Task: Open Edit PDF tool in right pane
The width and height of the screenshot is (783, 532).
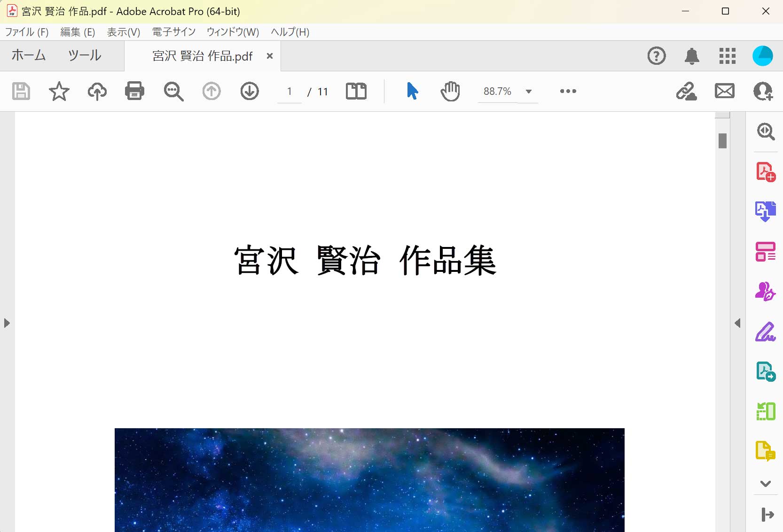Action: point(766,252)
